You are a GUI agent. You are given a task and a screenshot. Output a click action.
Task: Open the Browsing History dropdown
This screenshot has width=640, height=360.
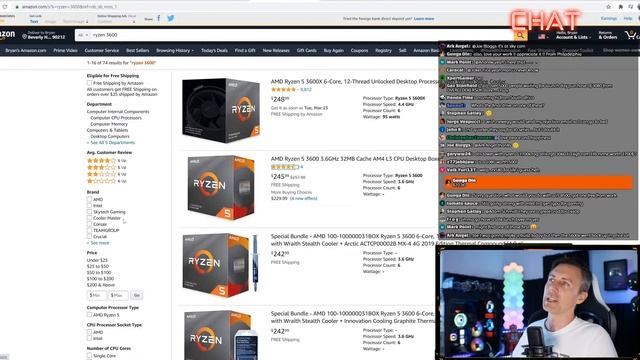pyautogui.click(x=175, y=51)
